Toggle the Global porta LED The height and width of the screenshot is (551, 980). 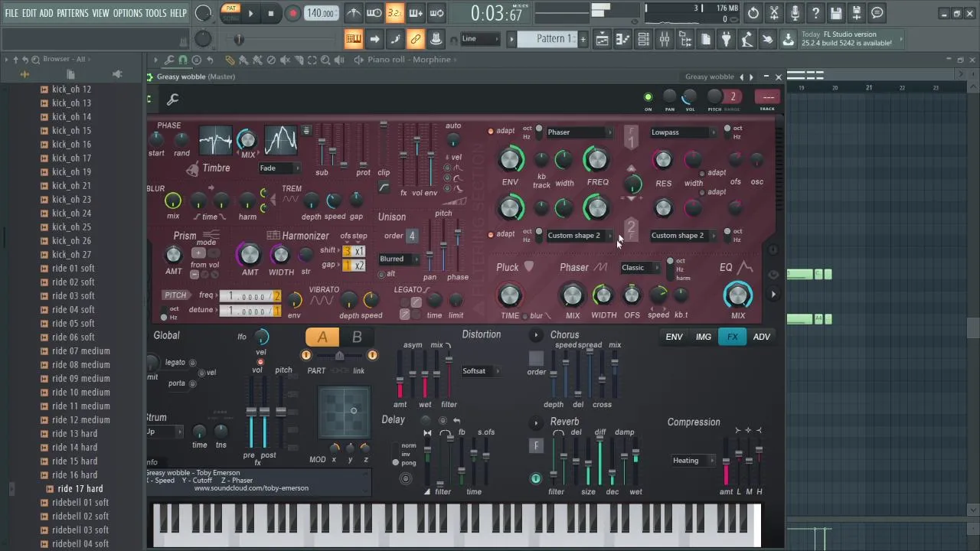click(192, 383)
